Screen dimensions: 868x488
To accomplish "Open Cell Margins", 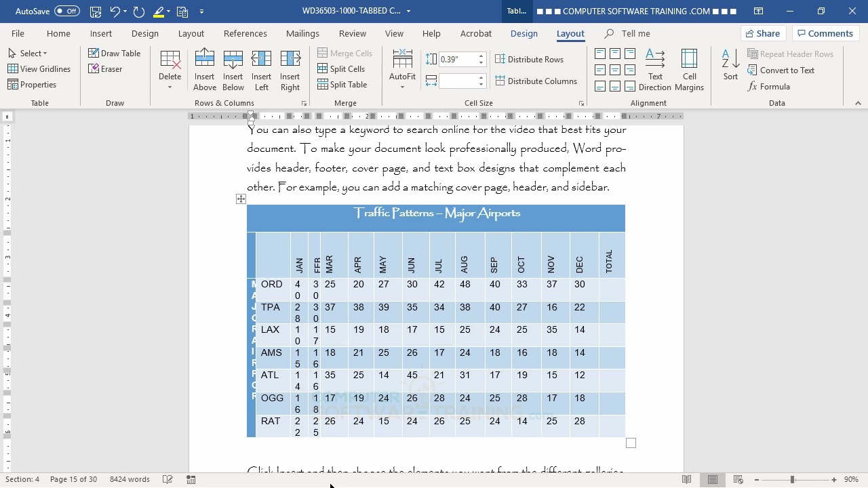I will tap(690, 70).
